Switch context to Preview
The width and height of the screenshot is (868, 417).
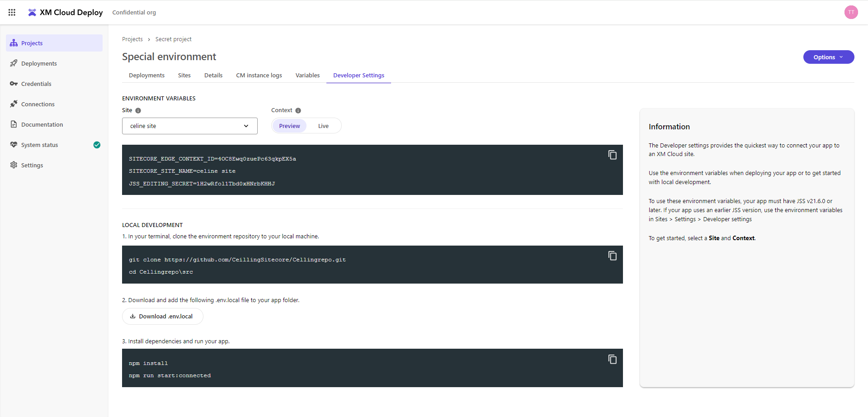[289, 126]
